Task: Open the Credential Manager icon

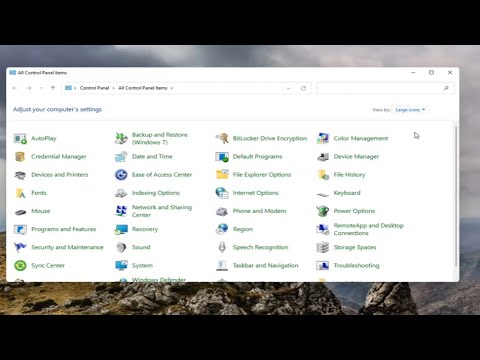Action: click(20, 157)
